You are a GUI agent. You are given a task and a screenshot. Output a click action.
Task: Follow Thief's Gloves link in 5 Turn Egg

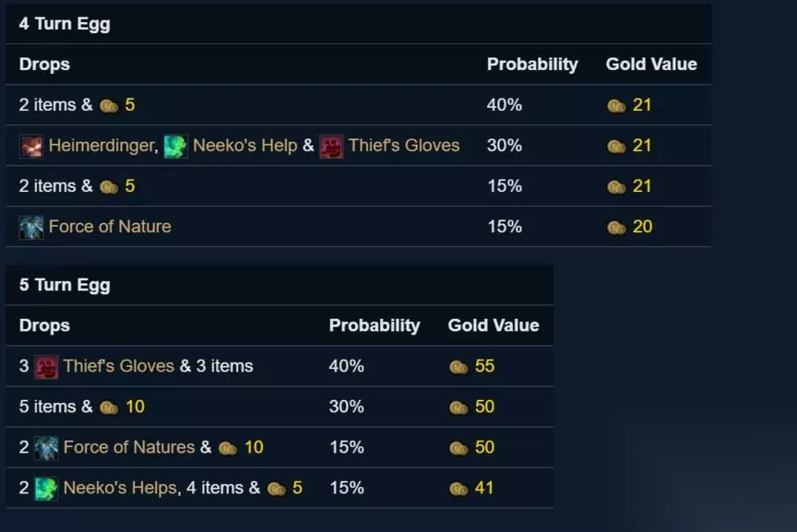coord(118,367)
